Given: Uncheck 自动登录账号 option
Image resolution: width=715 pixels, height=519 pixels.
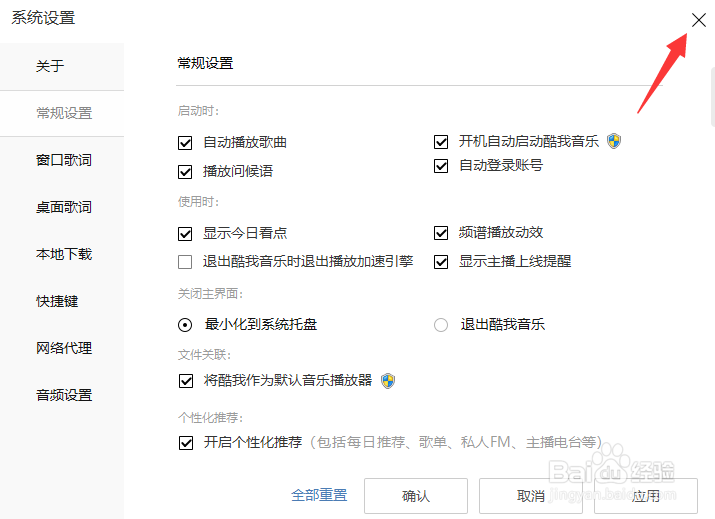Looking at the screenshot, I should point(441,166).
